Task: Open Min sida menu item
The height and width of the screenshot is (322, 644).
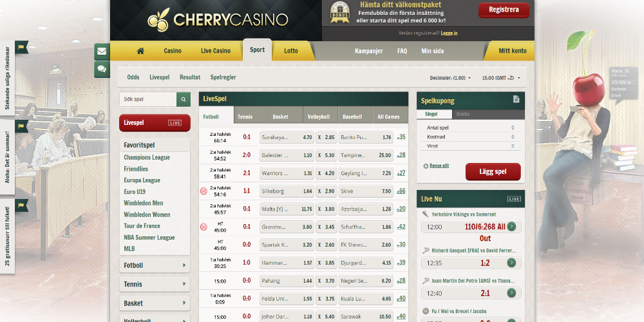Action: pos(433,51)
